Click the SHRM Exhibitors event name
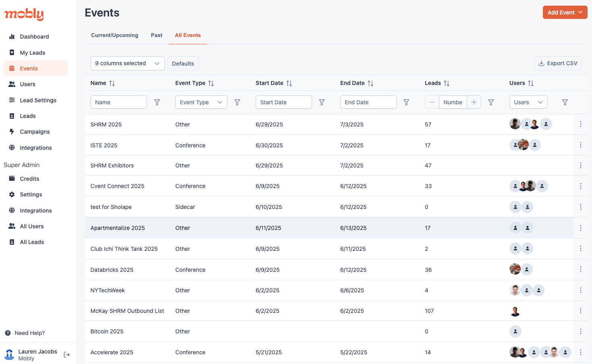 point(112,165)
